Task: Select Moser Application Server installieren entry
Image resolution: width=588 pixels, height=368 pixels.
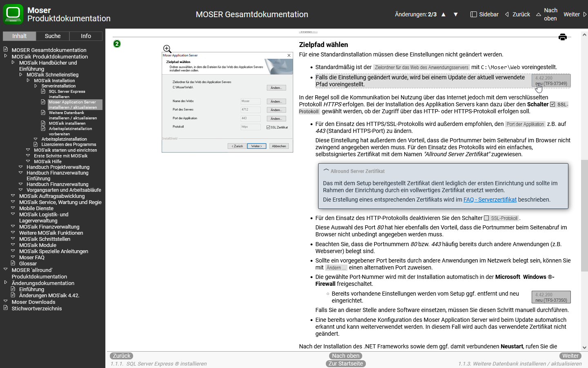Action: [75, 105]
